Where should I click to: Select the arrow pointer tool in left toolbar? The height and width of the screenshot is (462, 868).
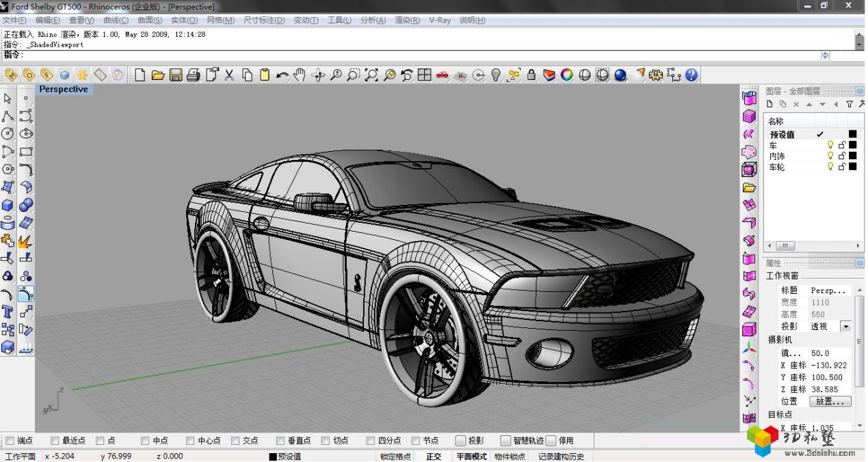tap(8, 98)
